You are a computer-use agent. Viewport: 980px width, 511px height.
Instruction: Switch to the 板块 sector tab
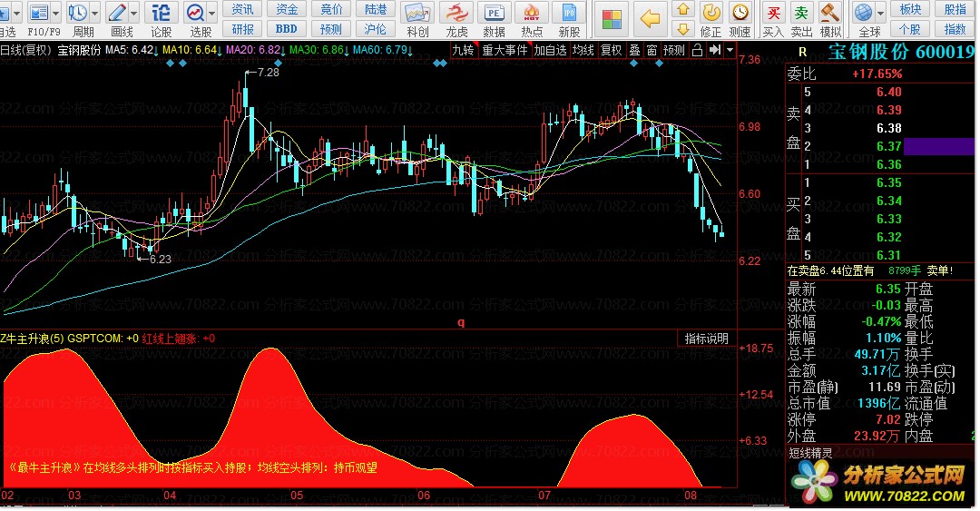pyautogui.click(x=910, y=9)
